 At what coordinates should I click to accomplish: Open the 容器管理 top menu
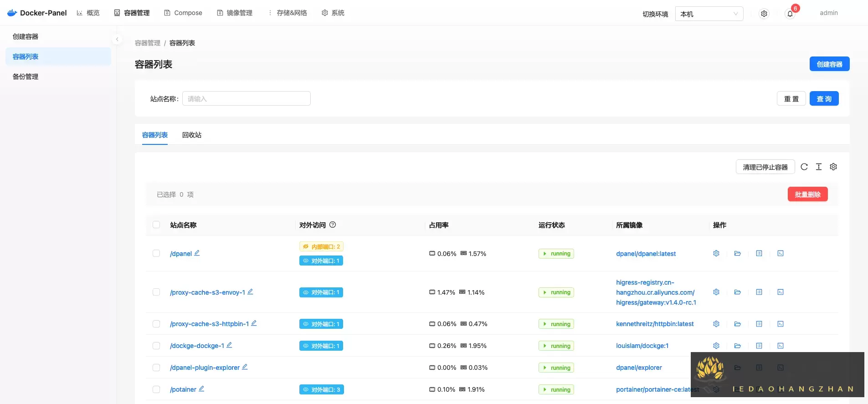tap(132, 13)
